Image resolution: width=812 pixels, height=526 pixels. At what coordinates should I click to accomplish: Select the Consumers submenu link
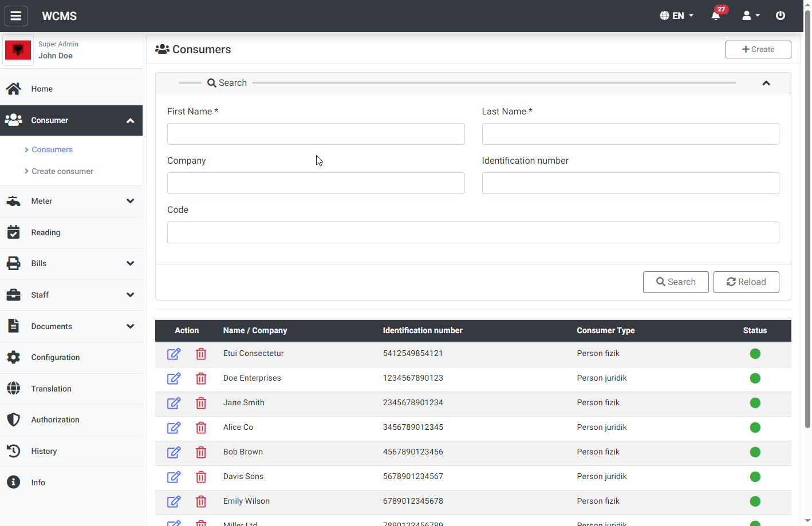point(52,149)
